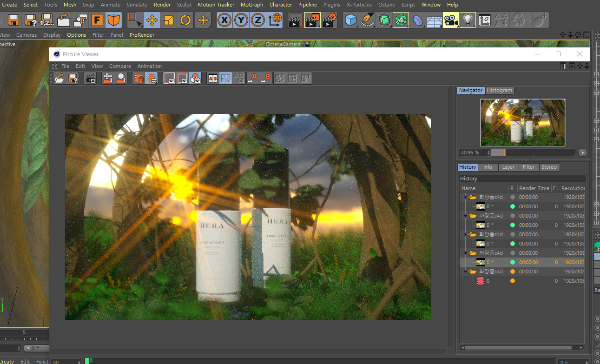
Task: Toggle green R dot of topmost '0 *' row
Action: click(x=513, y=206)
